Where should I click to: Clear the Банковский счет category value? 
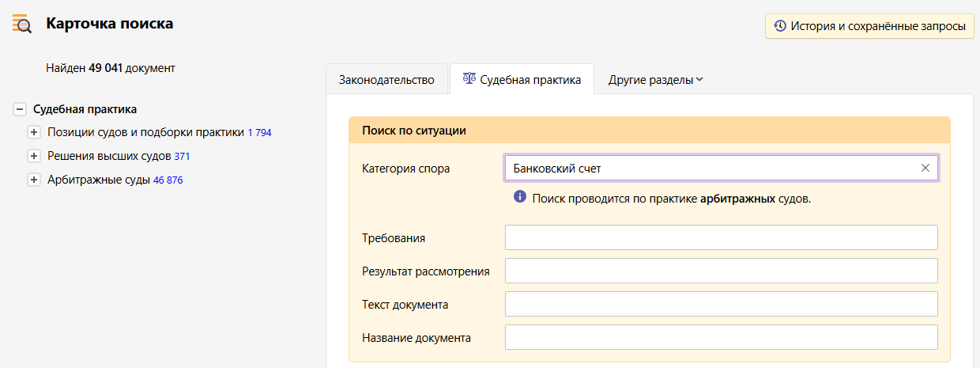tap(925, 168)
